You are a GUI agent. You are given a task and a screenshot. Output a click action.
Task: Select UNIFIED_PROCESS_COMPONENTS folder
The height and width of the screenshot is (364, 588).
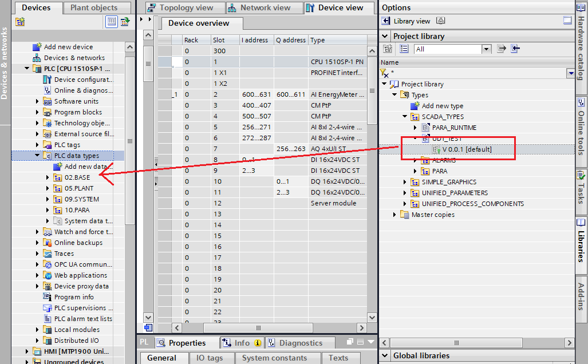coord(472,204)
